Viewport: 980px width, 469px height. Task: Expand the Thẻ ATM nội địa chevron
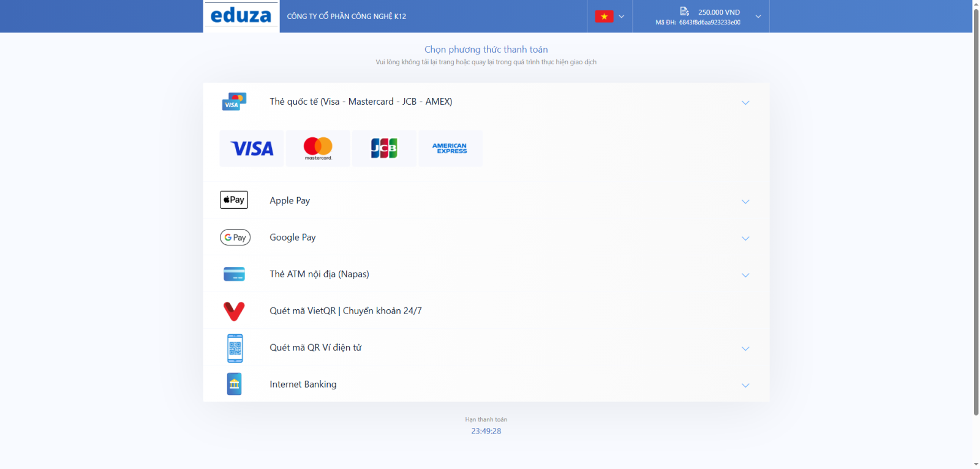tap(745, 275)
